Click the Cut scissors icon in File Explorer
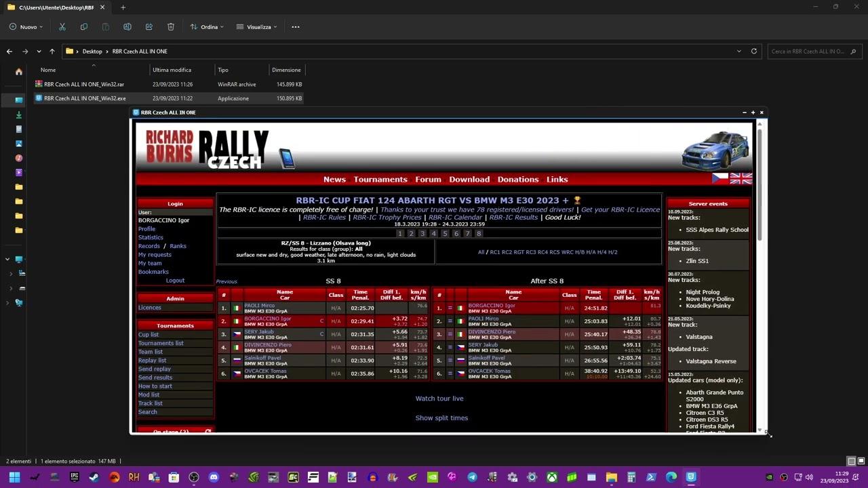The height and width of the screenshot is (488, 868). point(62,27)
